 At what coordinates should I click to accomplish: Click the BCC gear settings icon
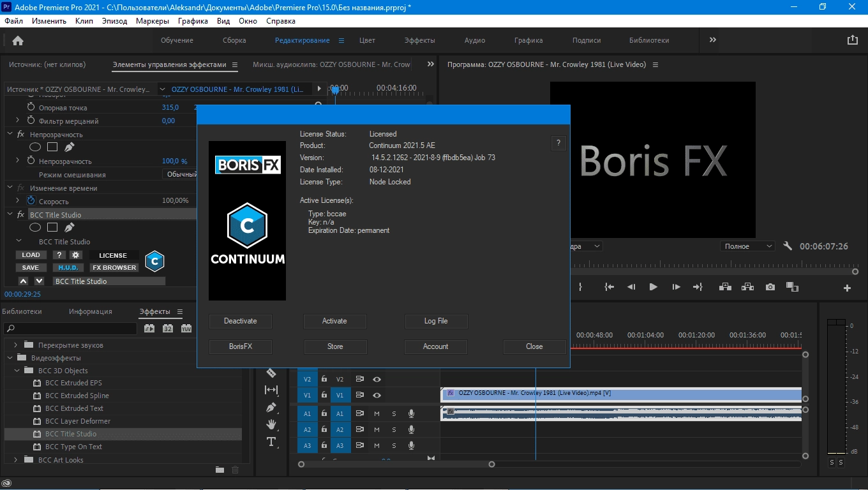click(76, 255)
